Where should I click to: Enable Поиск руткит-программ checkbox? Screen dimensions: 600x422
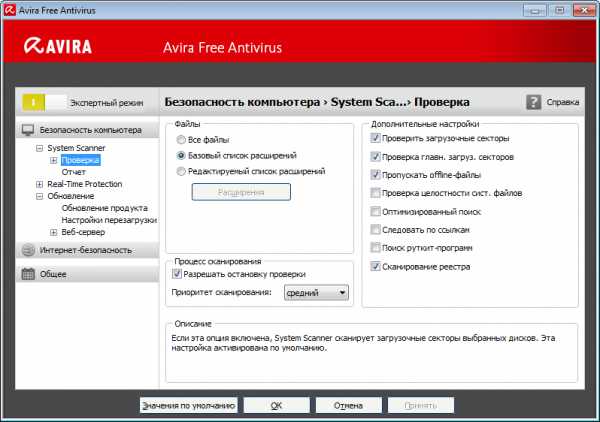pyautogui.click(x=375, y=248)
